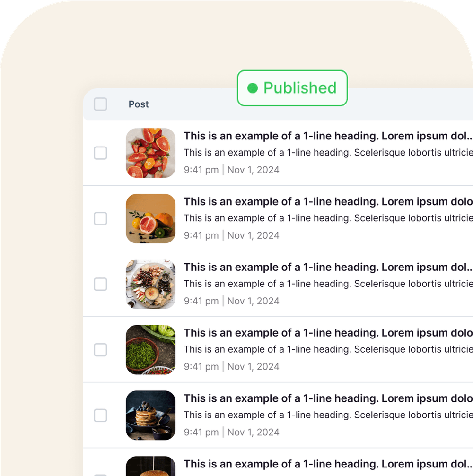Select the blueberry pancakes thumbnail
The image size is (473, 476).
pos(151,415)
